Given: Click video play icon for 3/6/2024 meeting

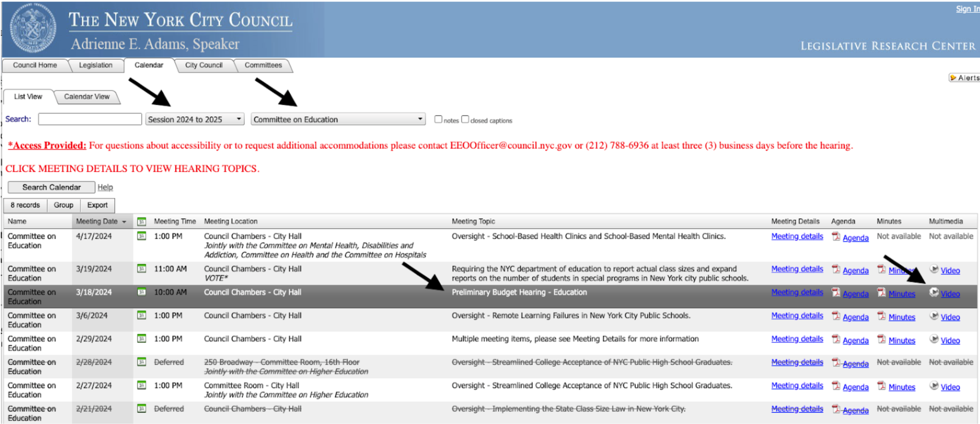Looking at the screenshot, I should (934, 316).
